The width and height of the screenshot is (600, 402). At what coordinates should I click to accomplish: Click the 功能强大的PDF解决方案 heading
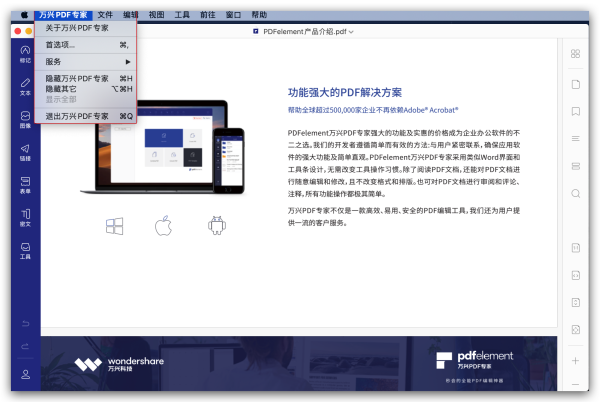[345, 93]
